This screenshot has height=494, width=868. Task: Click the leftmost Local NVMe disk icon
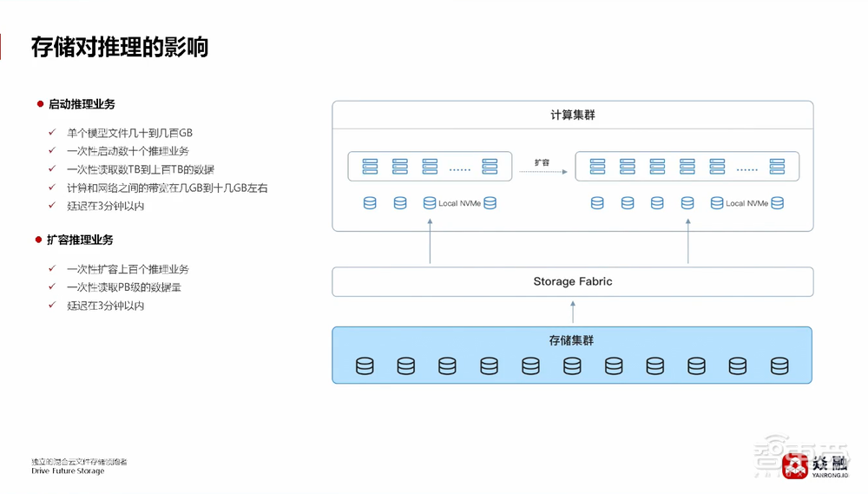point(370,203)
